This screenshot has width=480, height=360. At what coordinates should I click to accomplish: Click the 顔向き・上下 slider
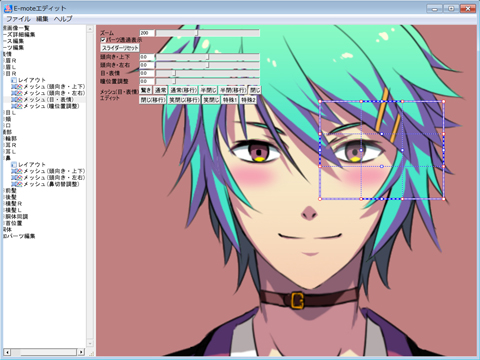208,57
